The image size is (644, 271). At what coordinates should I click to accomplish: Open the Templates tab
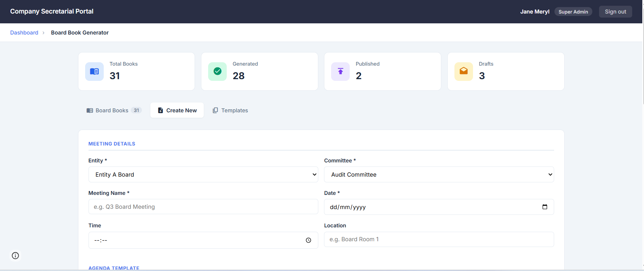tap(230, 110)
